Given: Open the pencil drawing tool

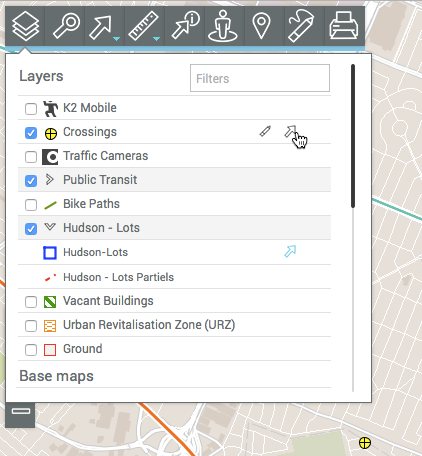Looking at the screenshot, I should [301, 26].
